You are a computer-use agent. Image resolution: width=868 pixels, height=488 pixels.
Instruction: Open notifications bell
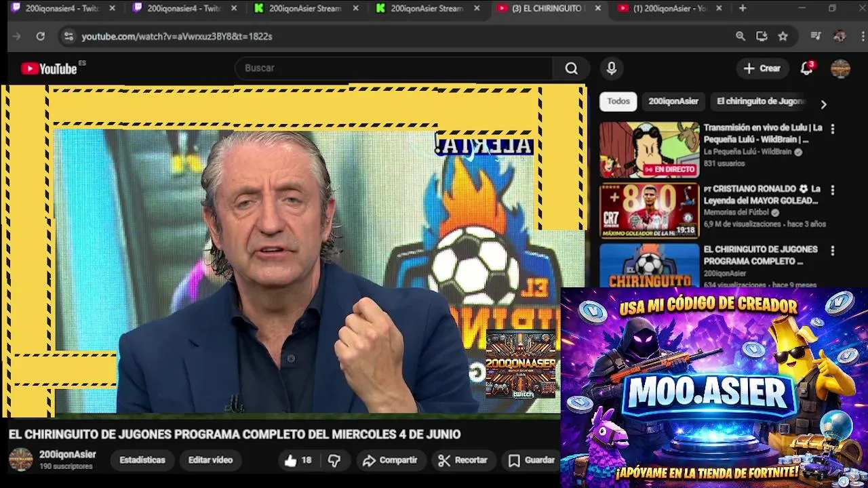pyautogui.click(x=806, y=68)
